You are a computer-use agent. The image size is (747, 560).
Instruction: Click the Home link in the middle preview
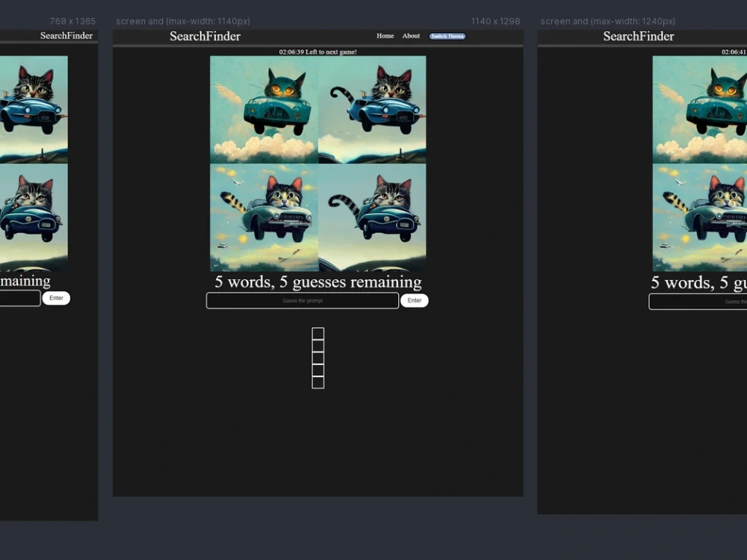[385, 36]
